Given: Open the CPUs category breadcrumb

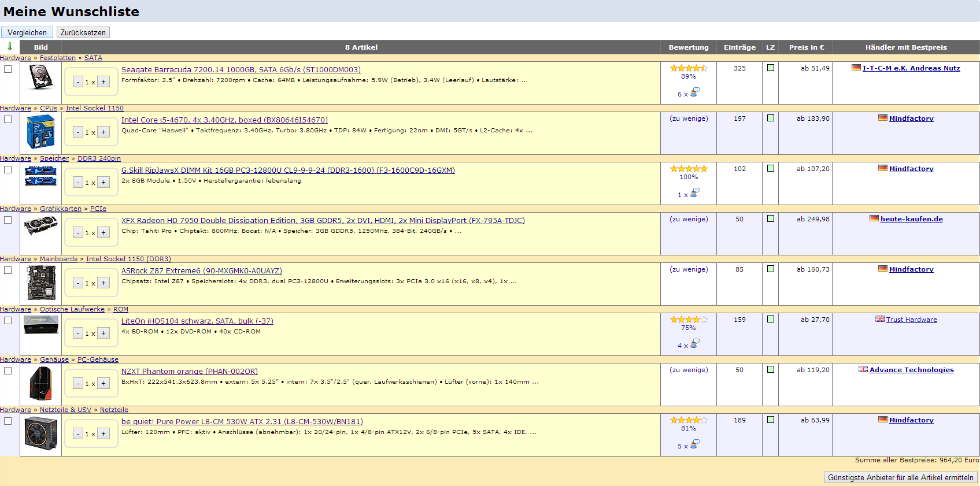Looking at the screenshot, I should (49, 108).
